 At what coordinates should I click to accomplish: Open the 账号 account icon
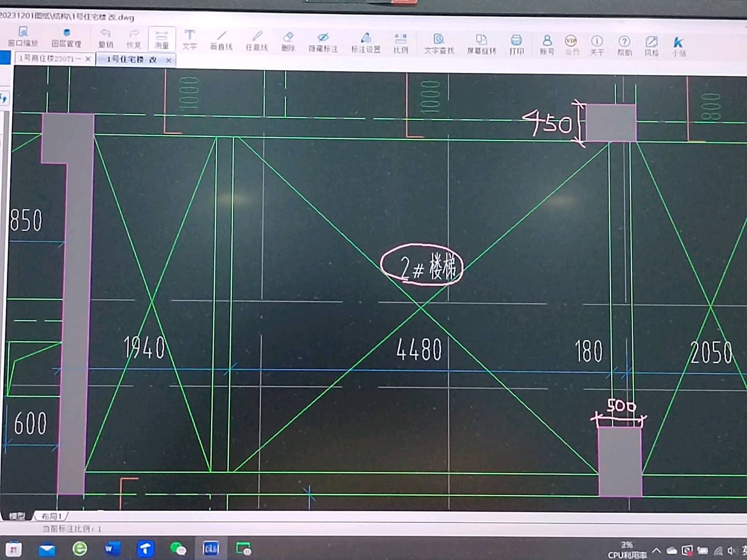tap(547, 45)
